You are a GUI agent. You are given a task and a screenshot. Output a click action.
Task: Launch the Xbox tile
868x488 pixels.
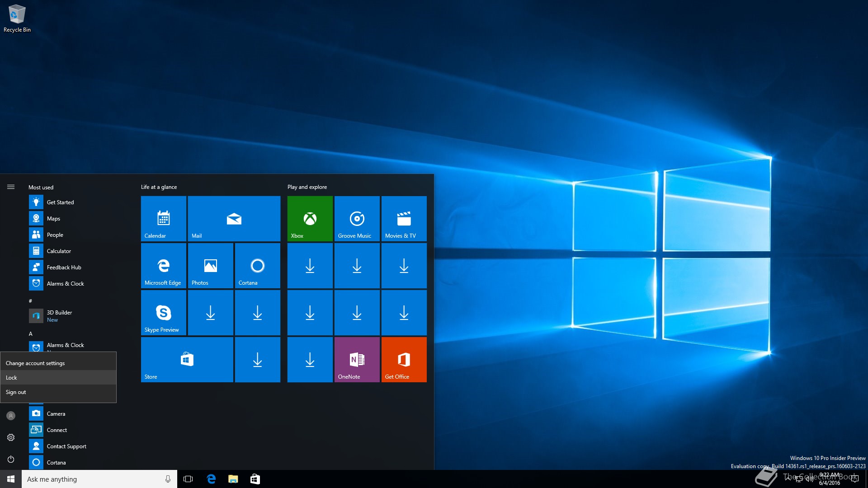[x=310, y=218]
